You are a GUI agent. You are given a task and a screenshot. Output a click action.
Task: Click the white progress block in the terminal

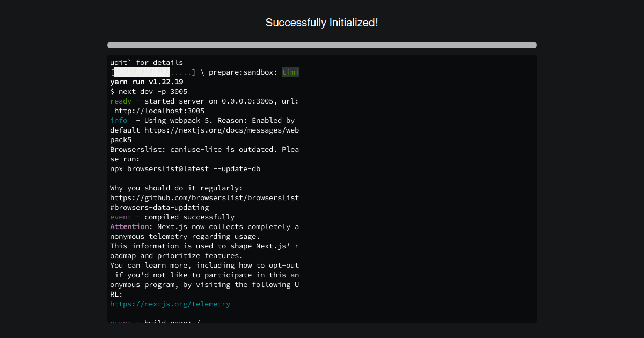142,72
